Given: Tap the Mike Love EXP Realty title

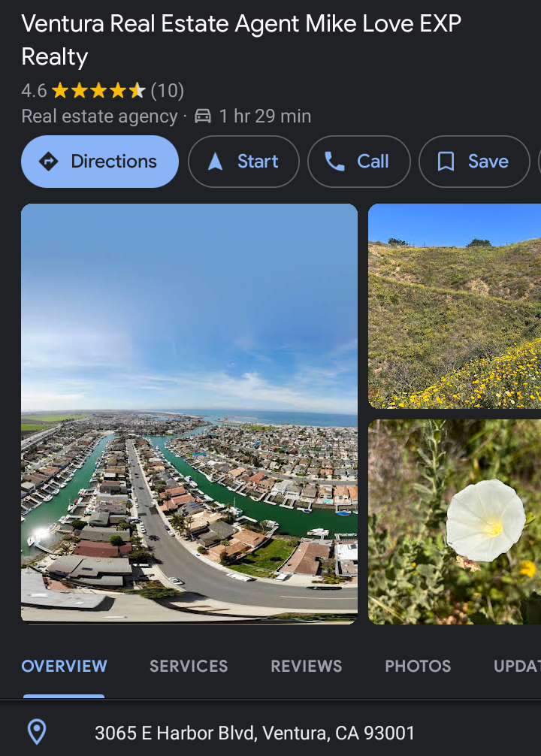Looking at the screenshot, I should (x=240, y=39).
